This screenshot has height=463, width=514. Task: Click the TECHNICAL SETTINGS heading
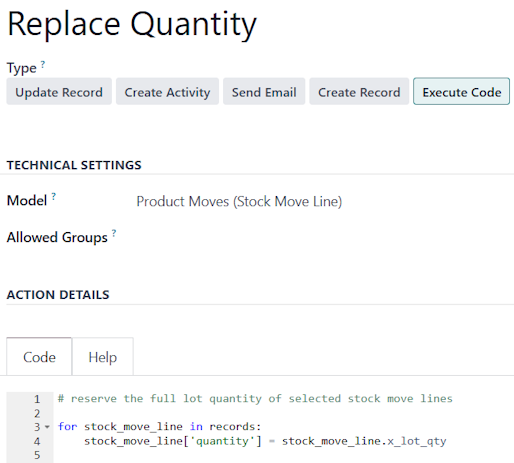[74, 165]
